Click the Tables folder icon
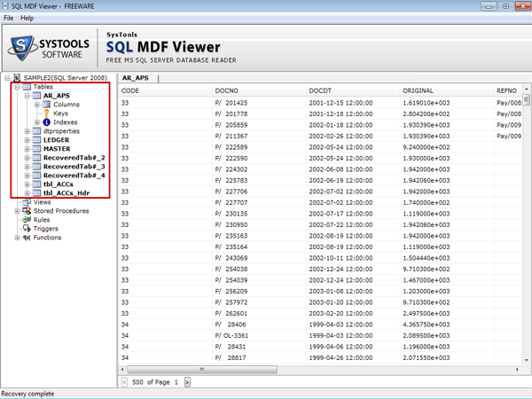 click(x=27, y=87)
